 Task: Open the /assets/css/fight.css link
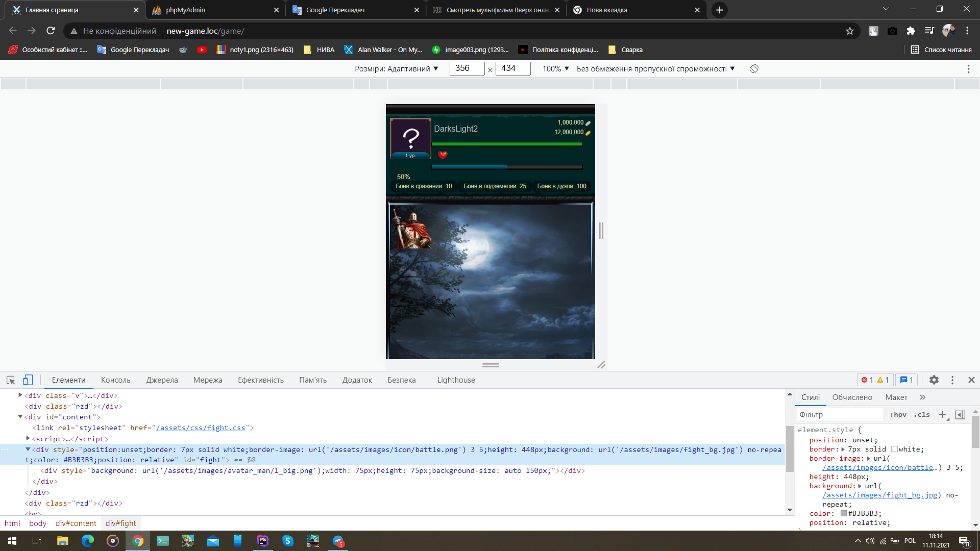tap(201, 428)
